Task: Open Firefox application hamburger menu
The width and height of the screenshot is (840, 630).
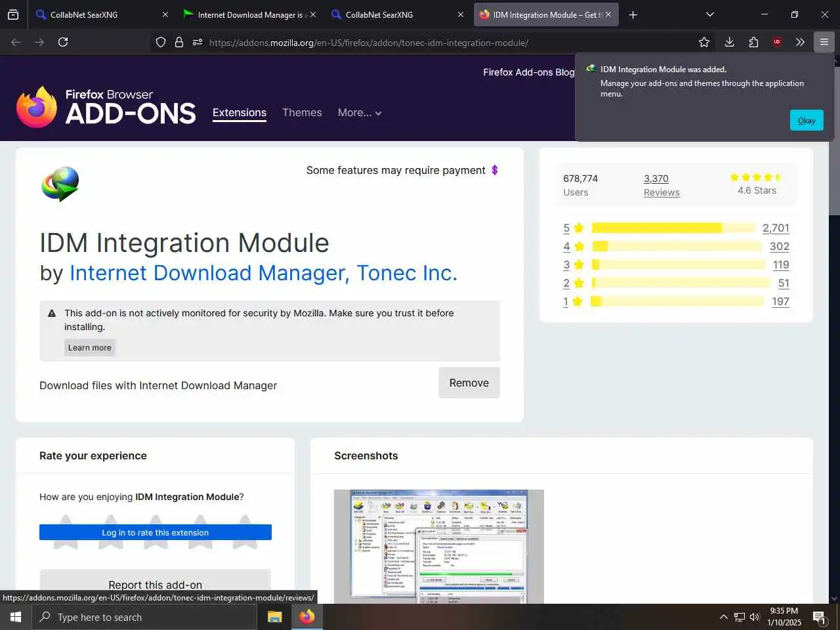Action: tap(824, 42)
